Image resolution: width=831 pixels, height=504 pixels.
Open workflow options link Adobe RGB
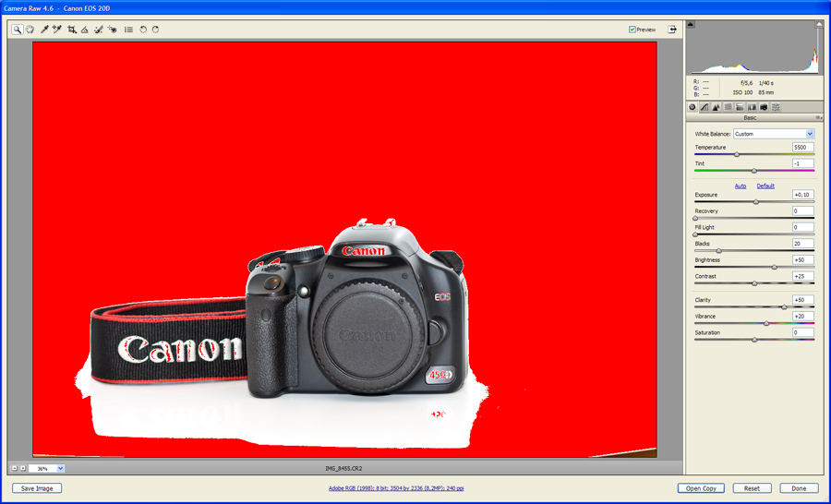[396, 488]
